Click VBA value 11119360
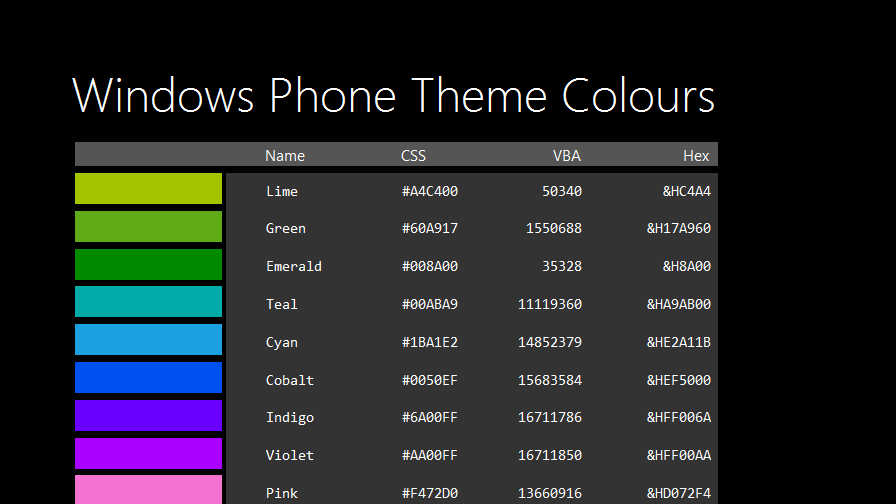 click(550, 304)
